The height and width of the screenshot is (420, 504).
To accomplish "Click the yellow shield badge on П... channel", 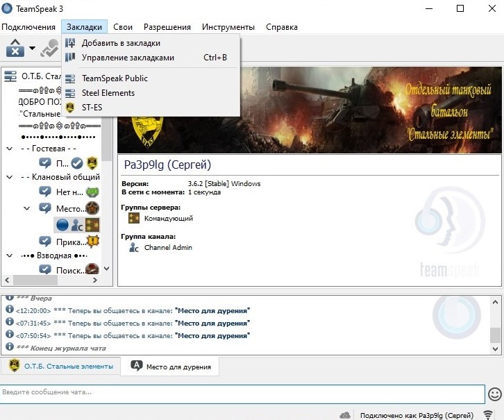I will pyautogui.click(x=92, y=163).
